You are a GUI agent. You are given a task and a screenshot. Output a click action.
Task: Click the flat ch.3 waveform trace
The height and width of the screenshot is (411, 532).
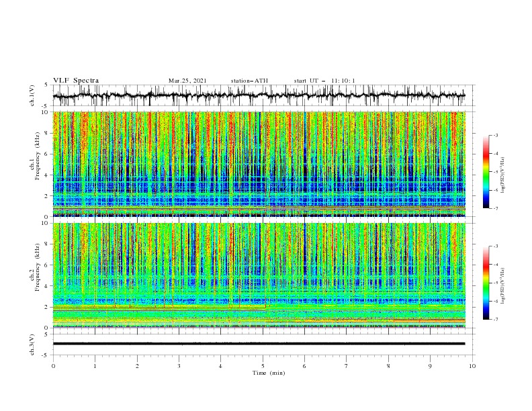[x=259, y=344]
